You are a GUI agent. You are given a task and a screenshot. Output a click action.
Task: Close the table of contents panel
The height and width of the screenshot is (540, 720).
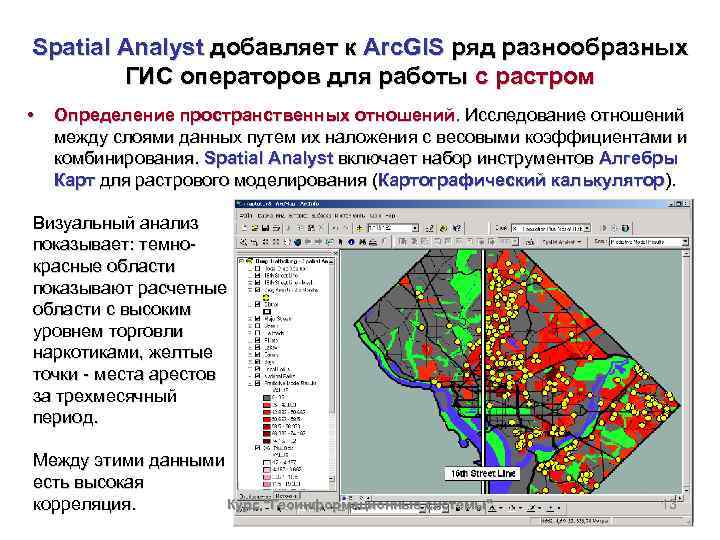(335, 253)
